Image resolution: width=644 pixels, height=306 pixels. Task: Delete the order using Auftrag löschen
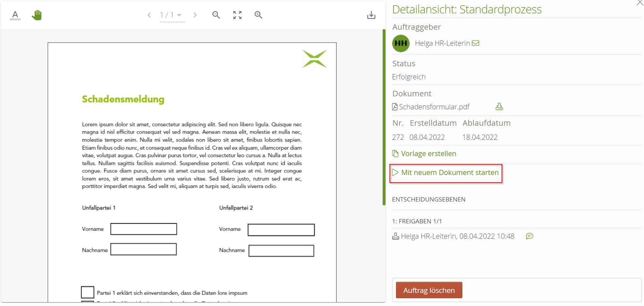click(429, 290)
